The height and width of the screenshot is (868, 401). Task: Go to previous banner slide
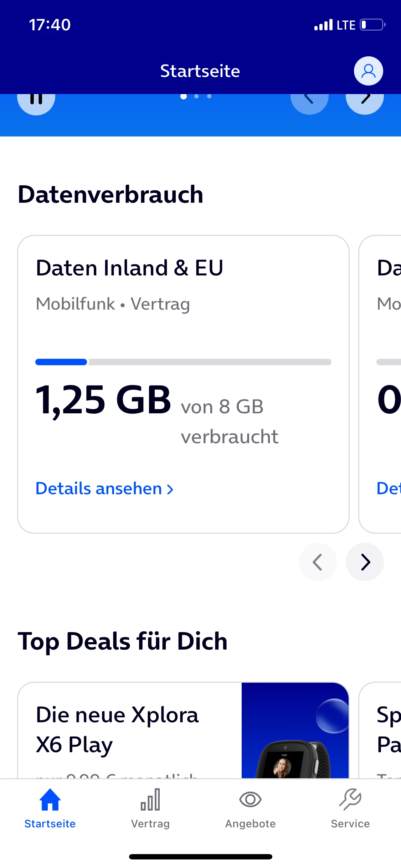pyautogui.click(x=309, y=102)
